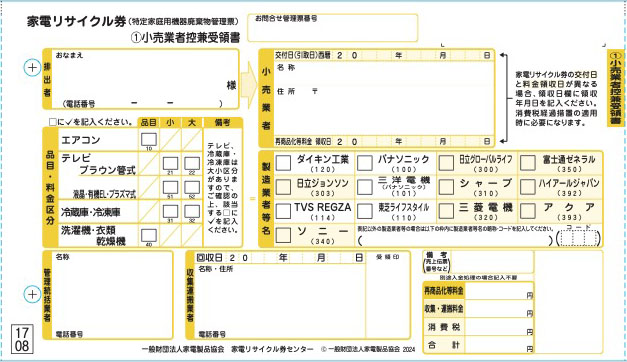This screenshot has width=627, height=362.
Task: Click the 大 column header
Action: [x=192, y=122]
